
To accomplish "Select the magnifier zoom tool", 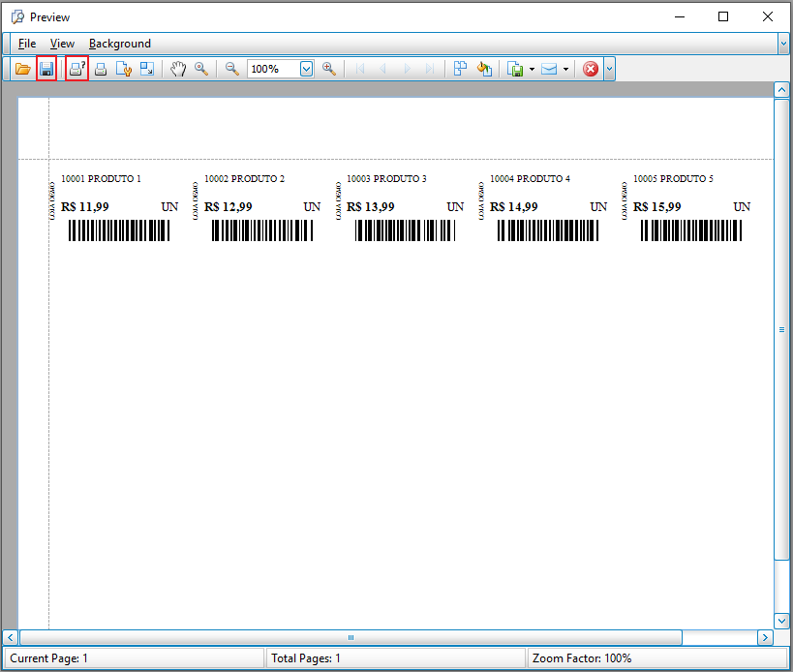I will (x=201, y=69).
